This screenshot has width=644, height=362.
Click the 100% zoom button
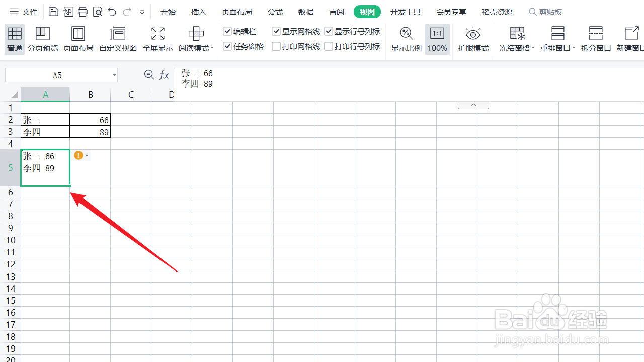click(437, 39)
